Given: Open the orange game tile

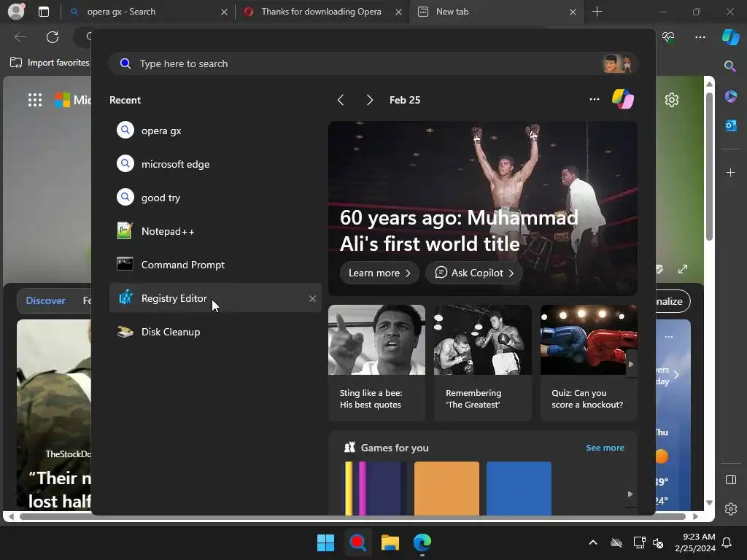Looking at the screenshot, I should (447, 488).
